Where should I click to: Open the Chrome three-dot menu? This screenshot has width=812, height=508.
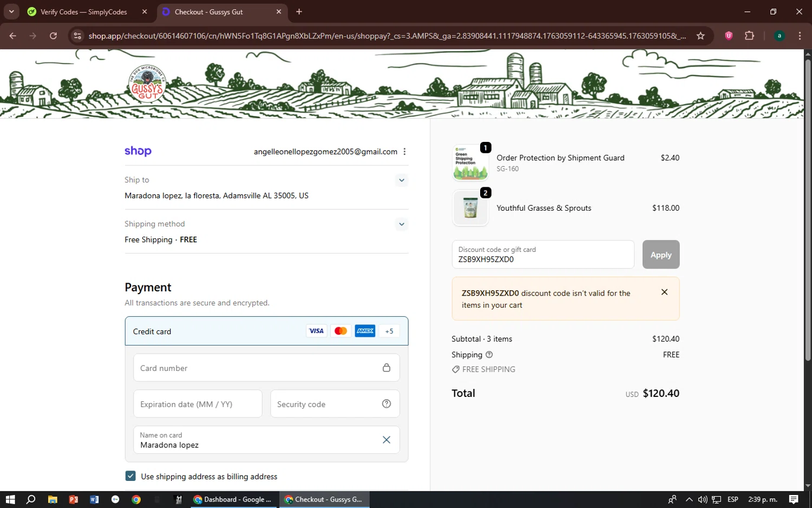[800, 36]
